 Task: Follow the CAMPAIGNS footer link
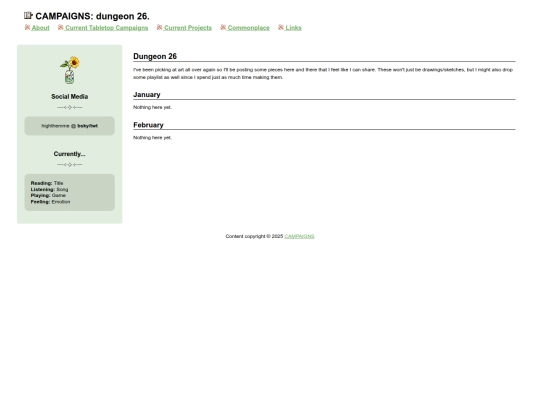click(x=299, y=236)
